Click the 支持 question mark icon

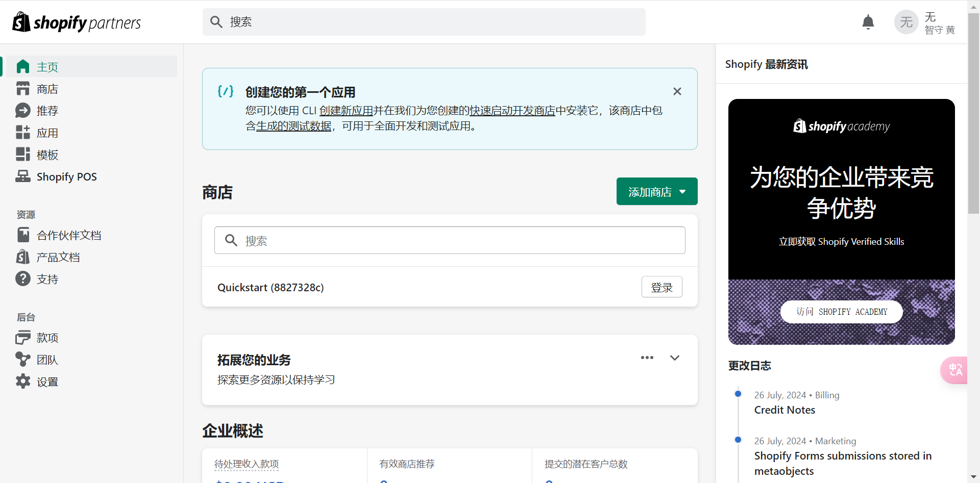click(x=23, y=279)
